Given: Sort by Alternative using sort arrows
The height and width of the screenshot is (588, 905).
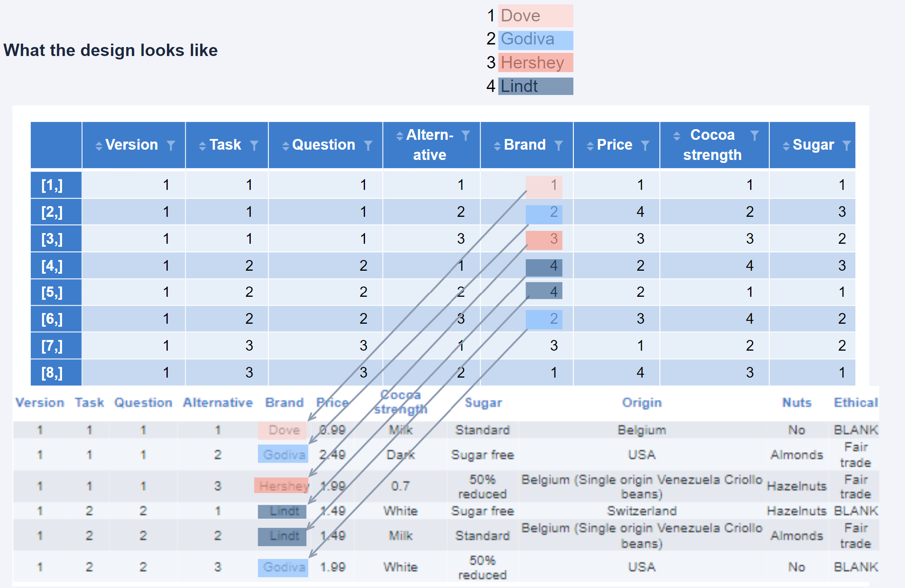Looking at the screenshot, I should point(400,136).
